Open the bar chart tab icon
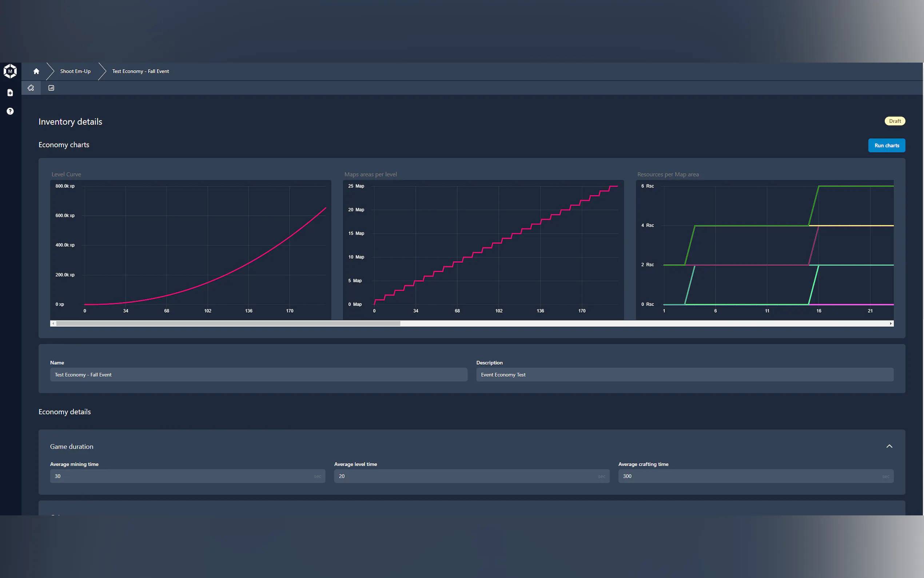 coord(51,88)
